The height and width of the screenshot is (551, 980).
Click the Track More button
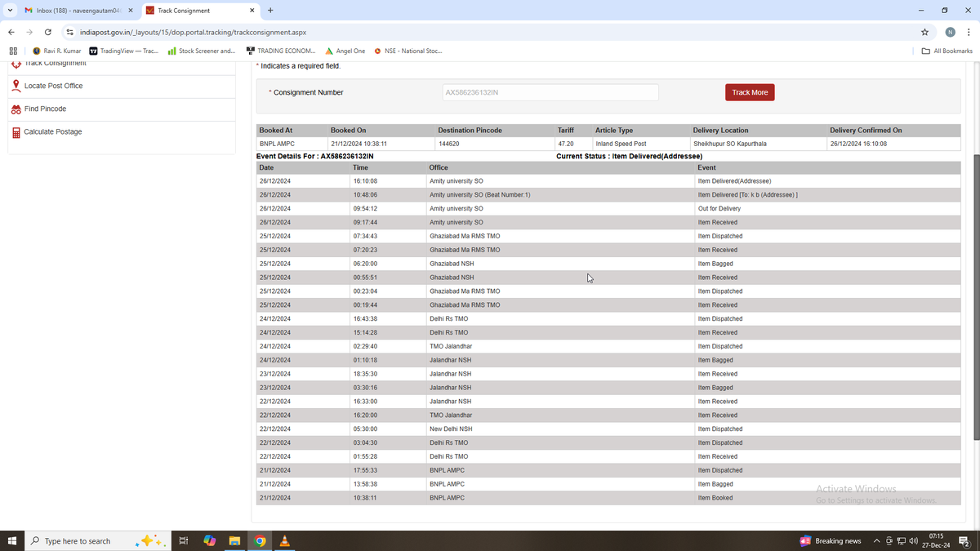point(750,92)
